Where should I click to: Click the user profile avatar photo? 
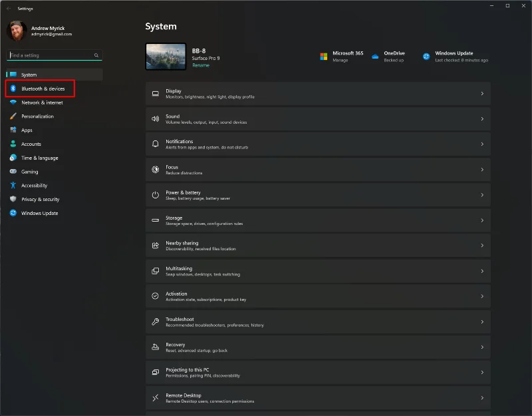click(x=17, y=31)
